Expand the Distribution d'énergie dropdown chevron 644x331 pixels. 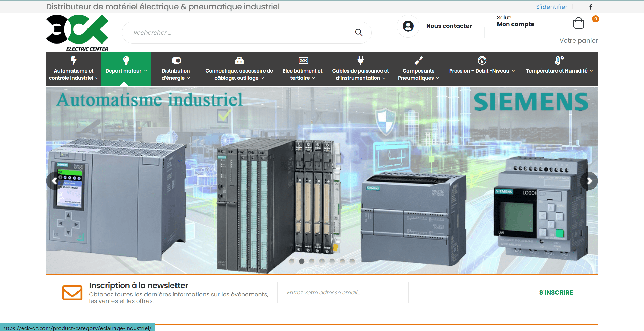(188, 78)
